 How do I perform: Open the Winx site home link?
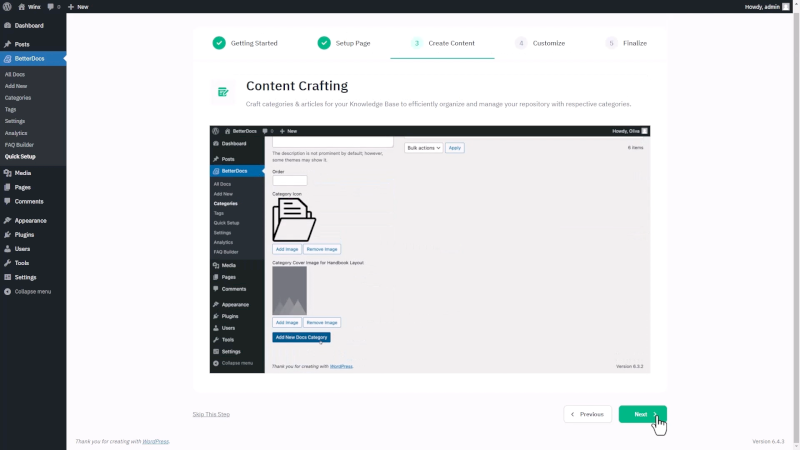tap(29, 7)
